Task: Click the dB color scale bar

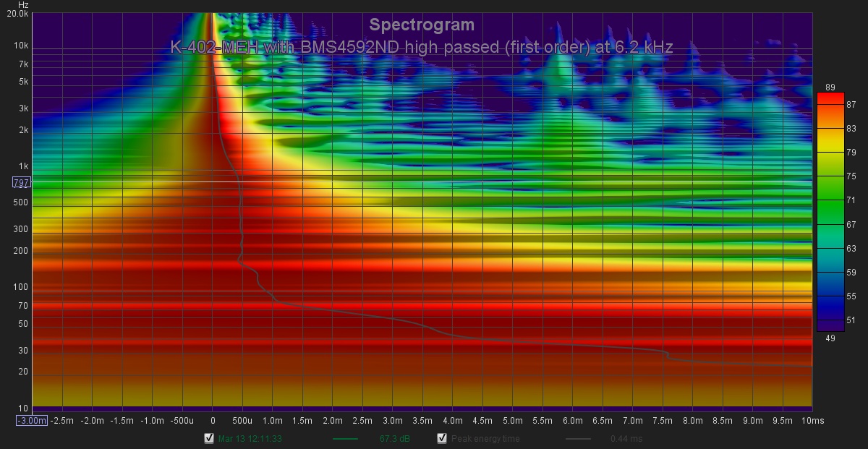Action: [x=830, y=212]
